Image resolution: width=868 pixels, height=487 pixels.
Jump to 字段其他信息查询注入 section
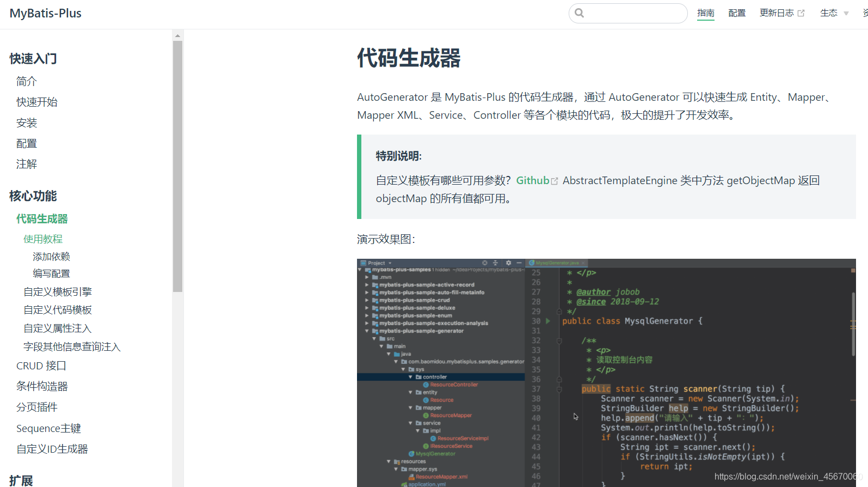[72, 347]
